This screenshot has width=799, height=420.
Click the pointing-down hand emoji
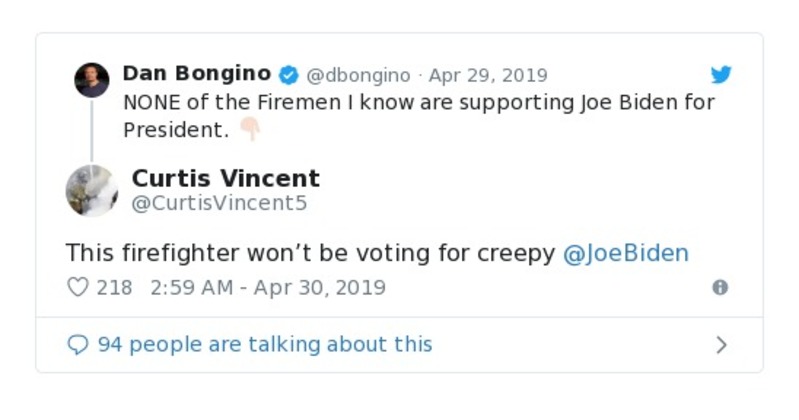click(249, 130)
